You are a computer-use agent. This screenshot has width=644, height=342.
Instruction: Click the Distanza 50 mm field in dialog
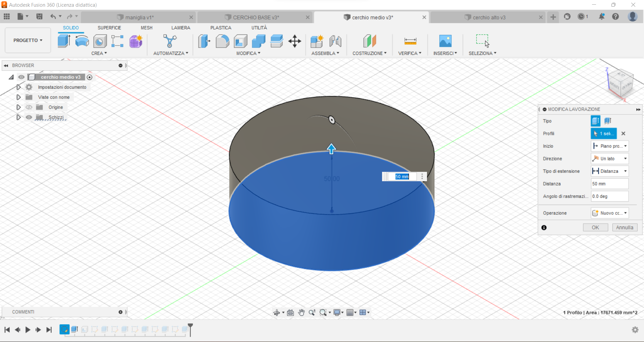tap(609, 184)
